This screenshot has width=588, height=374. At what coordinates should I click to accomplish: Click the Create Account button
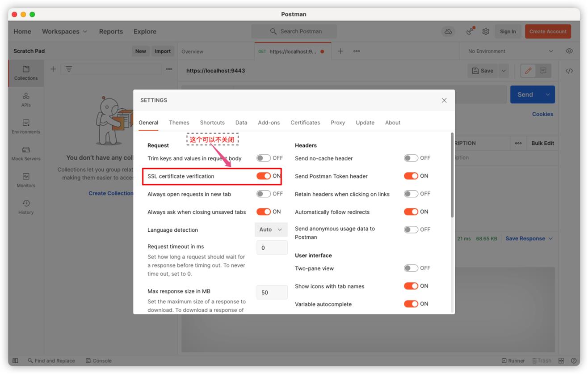(548, 31)
